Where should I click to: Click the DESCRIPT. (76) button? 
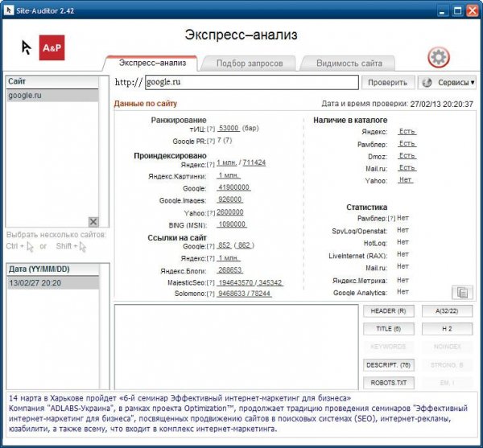click(389, 365)
